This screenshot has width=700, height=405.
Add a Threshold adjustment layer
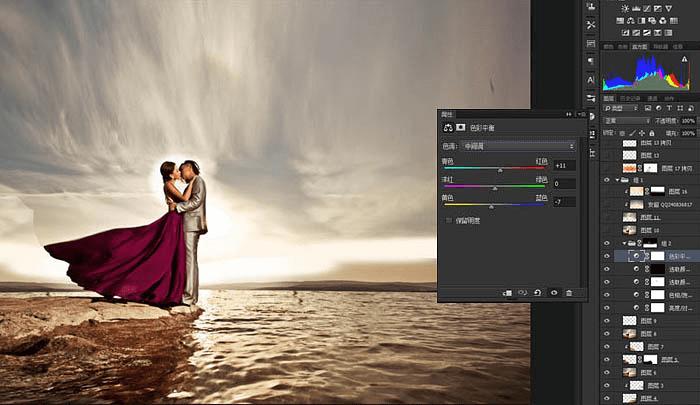(647, 33)
